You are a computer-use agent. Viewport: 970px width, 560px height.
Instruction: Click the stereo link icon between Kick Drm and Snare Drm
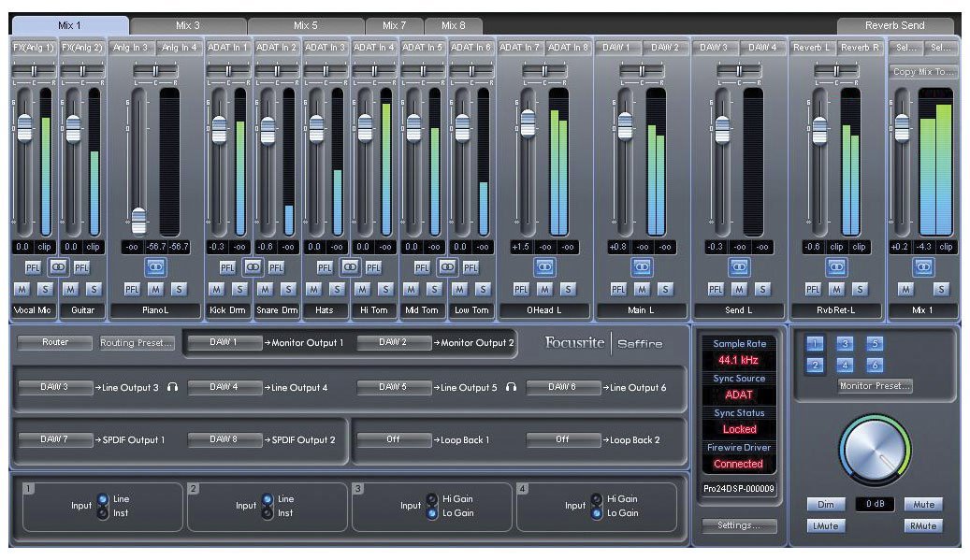point(251,267)
